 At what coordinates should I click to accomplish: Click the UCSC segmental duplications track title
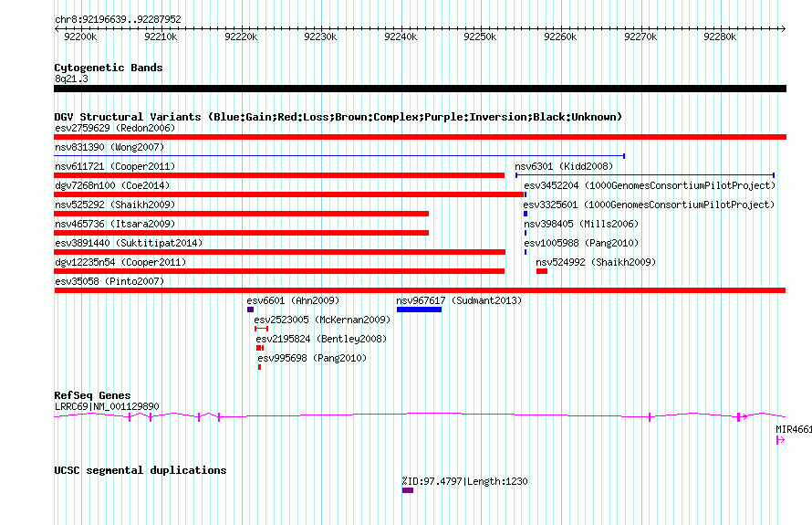point(141,470)
